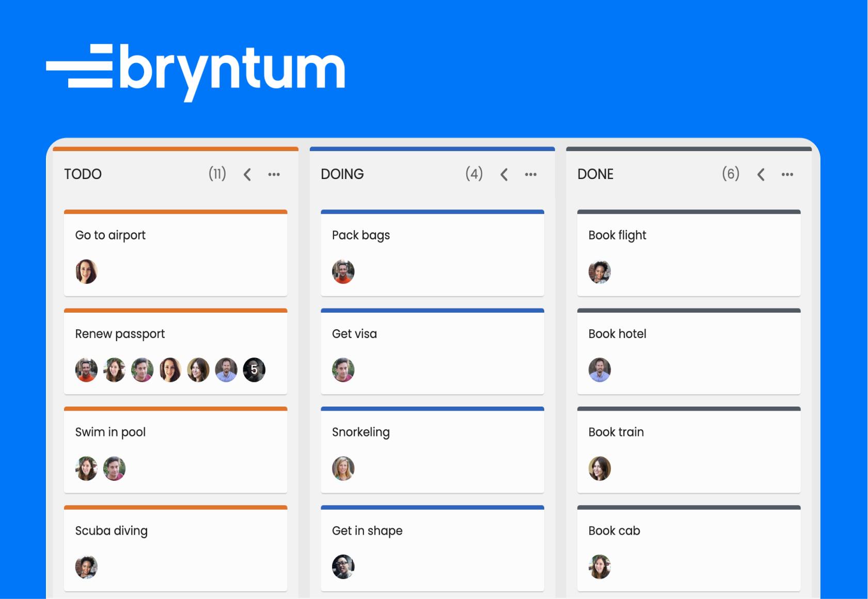
Task: Open the DOING column ellipsis menu
Action: coord(531,175)
